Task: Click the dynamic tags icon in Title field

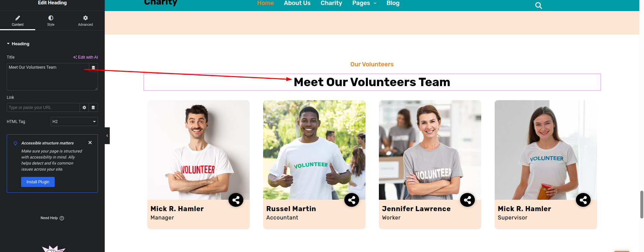Action: [x=93, y=68]
